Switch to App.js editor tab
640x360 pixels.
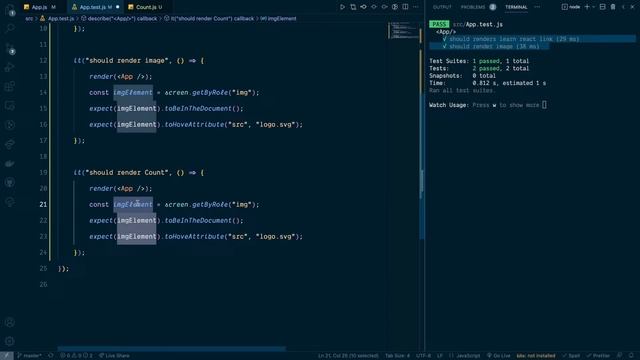[40, 7]
